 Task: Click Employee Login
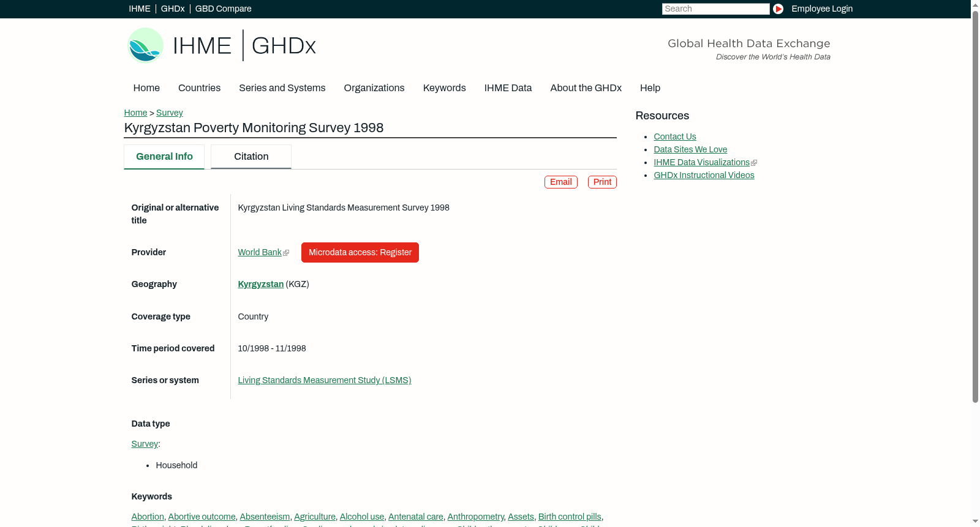822,9
